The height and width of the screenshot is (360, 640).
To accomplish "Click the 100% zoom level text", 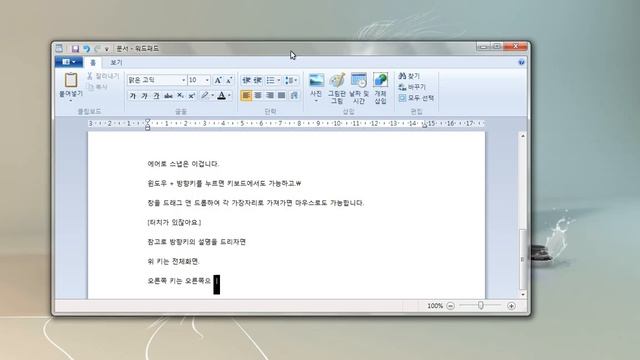I will [435, 306].
